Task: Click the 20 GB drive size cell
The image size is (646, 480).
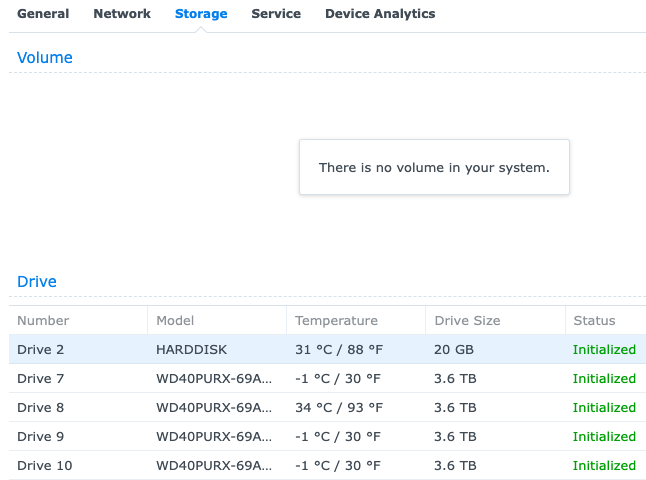Action: click(455, 350)
